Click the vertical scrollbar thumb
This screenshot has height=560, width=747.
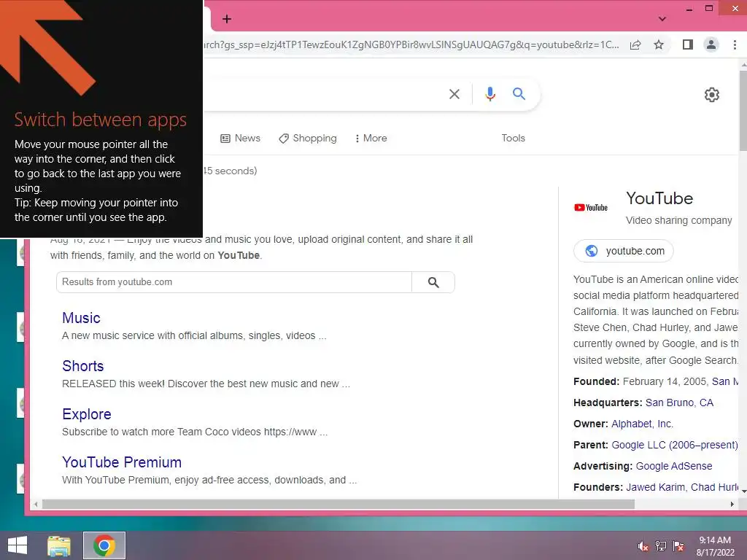[743, 111]
